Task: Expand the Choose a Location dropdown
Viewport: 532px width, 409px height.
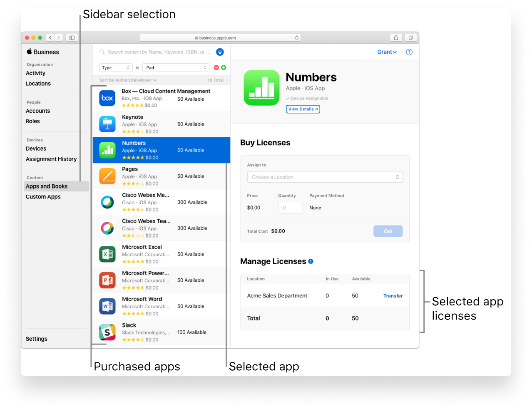Action: 325,177
